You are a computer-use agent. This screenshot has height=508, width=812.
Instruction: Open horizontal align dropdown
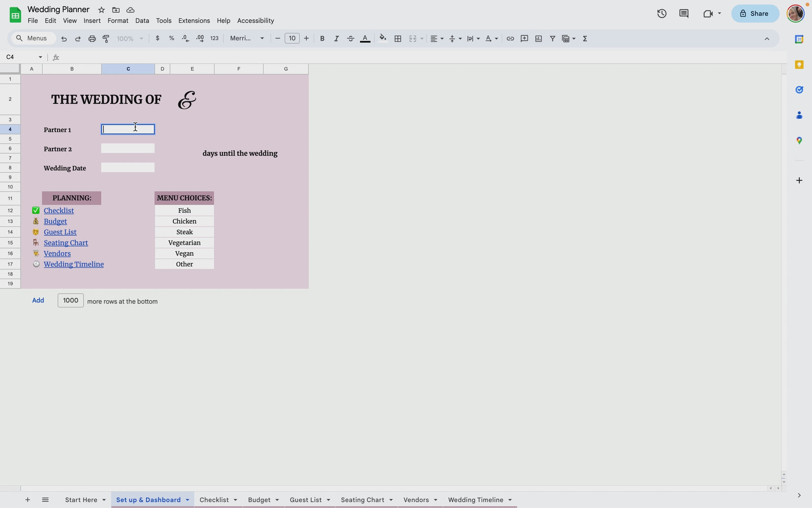tap(437, 39)
